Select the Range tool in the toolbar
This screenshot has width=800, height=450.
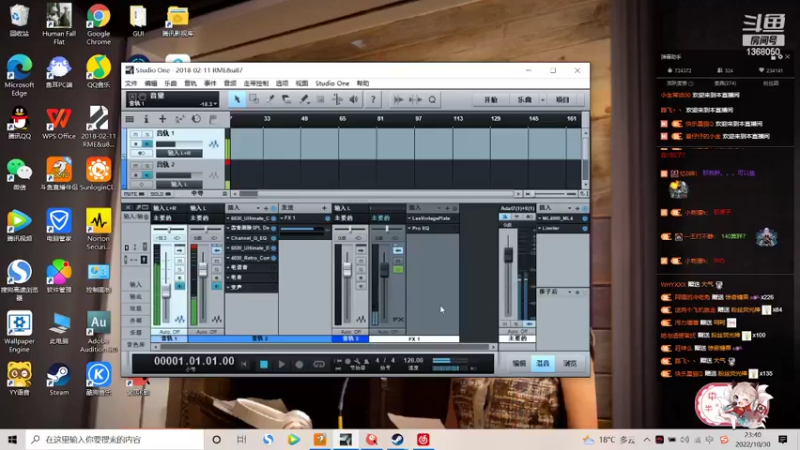(x=254, y=99)
